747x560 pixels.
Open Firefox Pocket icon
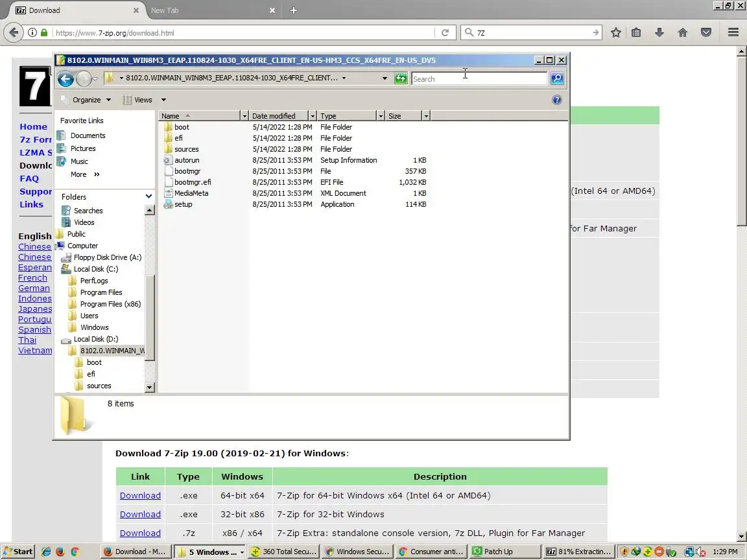click(706, 32)
